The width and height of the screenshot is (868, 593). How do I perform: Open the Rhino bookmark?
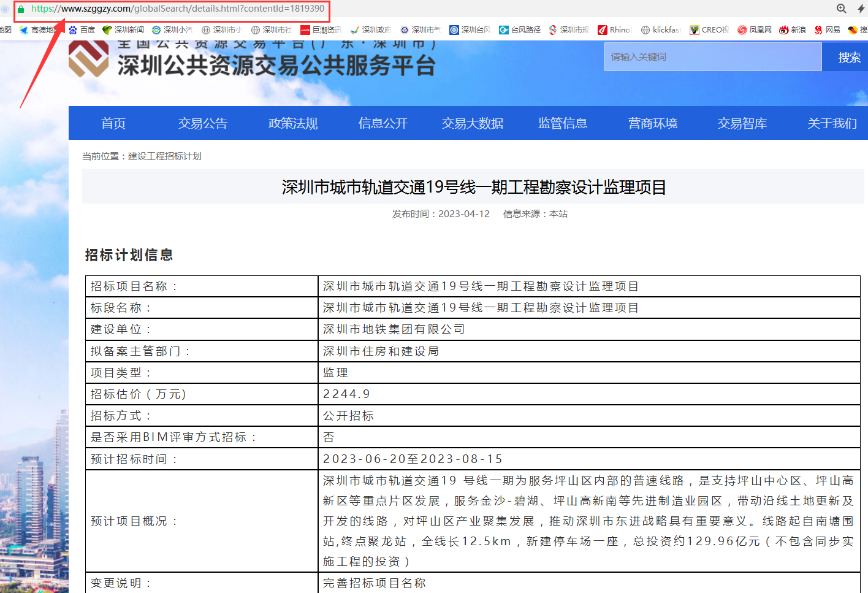tap(614, 30)
